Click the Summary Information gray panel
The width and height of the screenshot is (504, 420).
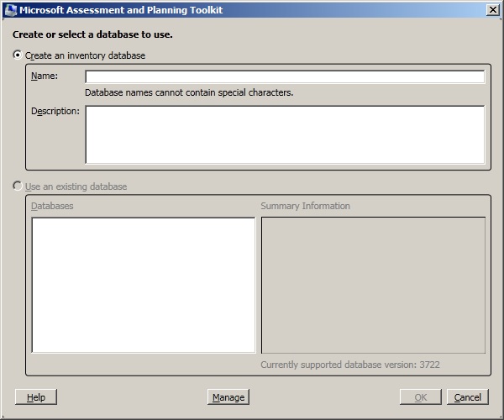(x=373, y=285)
